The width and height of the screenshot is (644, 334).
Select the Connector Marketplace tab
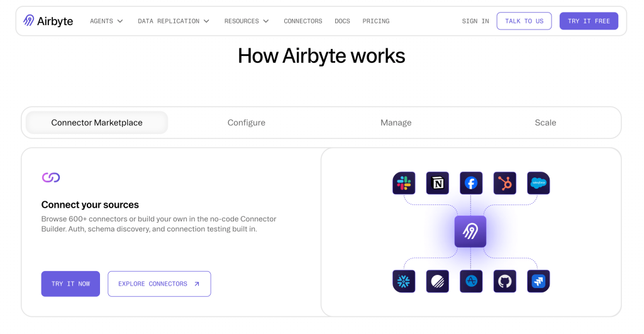point(97,123)
